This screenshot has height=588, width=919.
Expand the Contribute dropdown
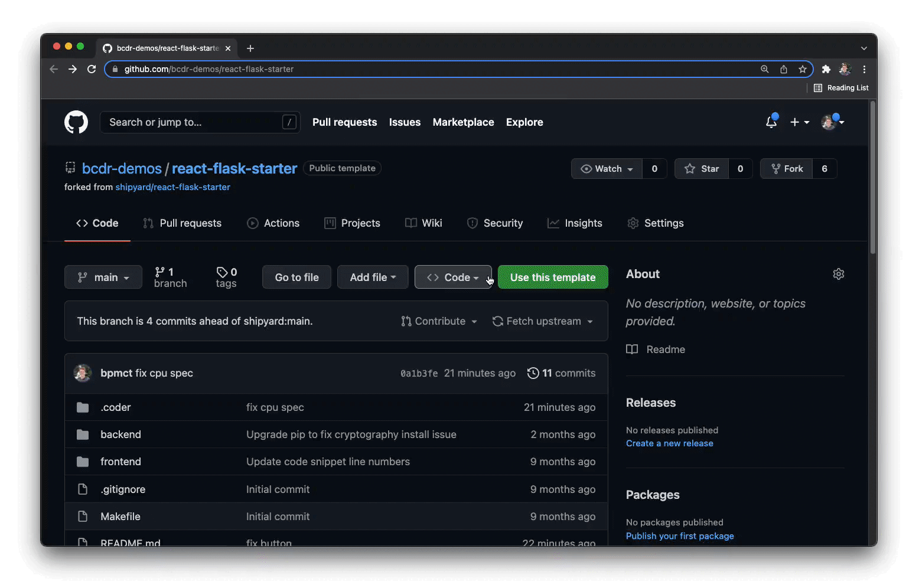439,321
